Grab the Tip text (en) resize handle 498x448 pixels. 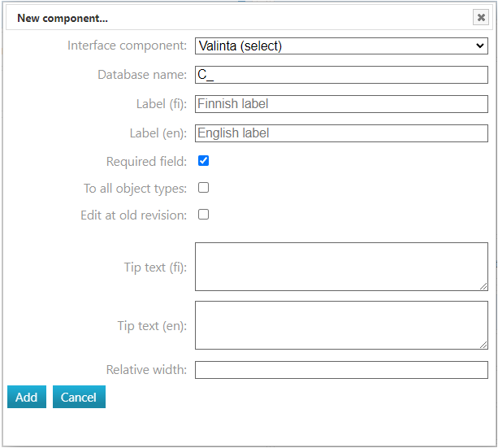[483, 344]
